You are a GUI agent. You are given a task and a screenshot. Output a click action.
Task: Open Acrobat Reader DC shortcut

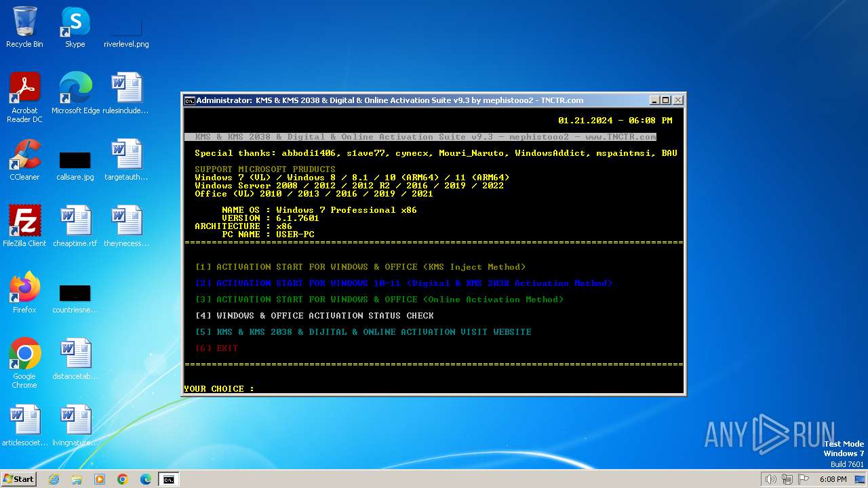pyautogui.click(x=24, y=97)
